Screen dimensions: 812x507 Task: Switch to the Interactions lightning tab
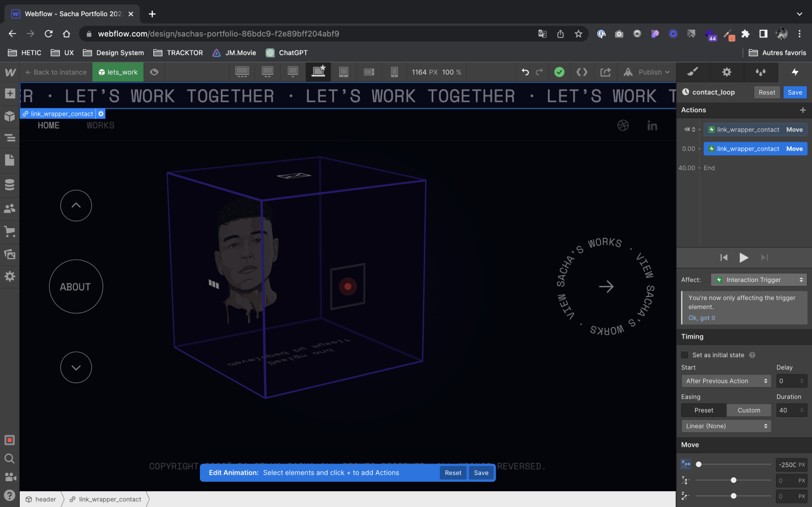point(795,72)
